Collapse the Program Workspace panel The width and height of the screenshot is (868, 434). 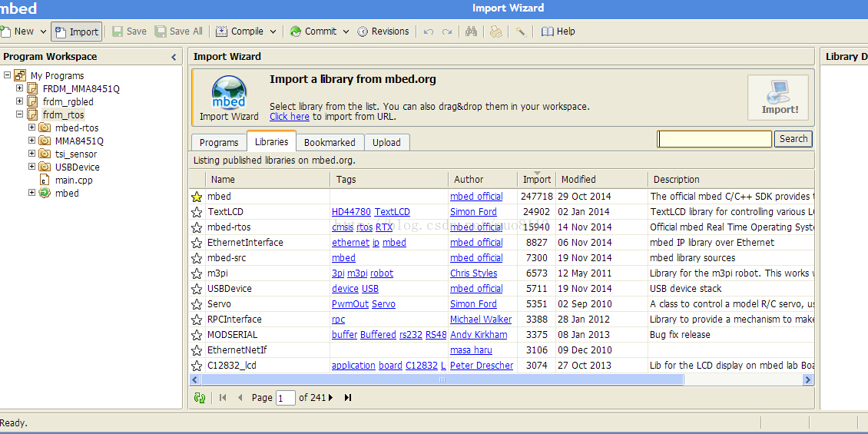pyautogui.click(x=174, y=57)
